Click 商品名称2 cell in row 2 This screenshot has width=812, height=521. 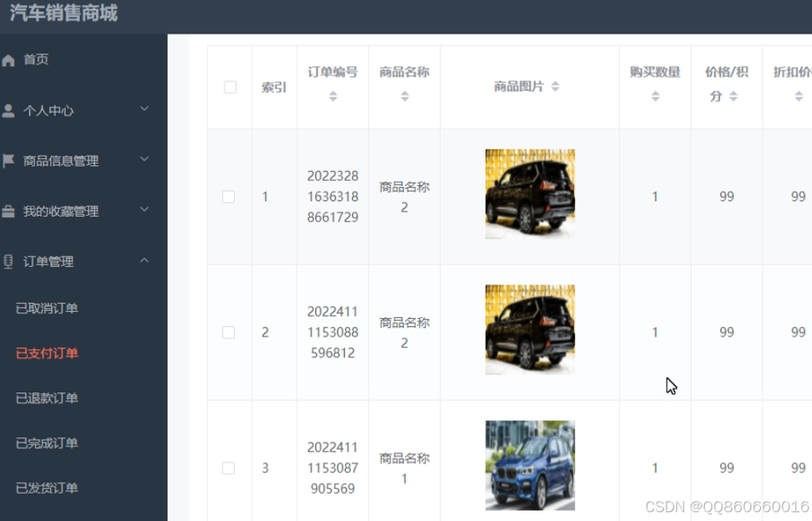405,333
